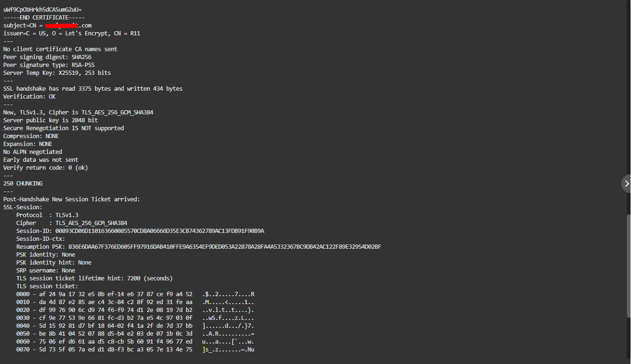Expand the side panel chevron arrow
Image resolution: width=631 pixels, height=364 pixels.
(x=626, y=184)
